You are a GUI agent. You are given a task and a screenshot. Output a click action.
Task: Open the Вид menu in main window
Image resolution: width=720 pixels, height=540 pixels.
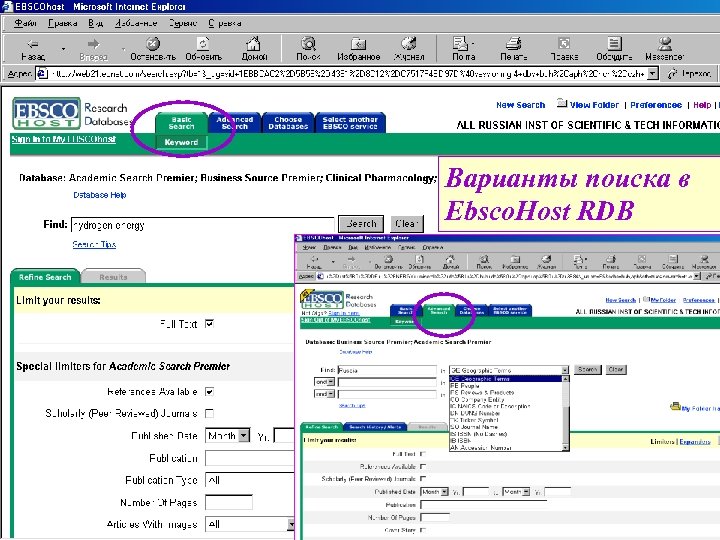tap(96, 23)
